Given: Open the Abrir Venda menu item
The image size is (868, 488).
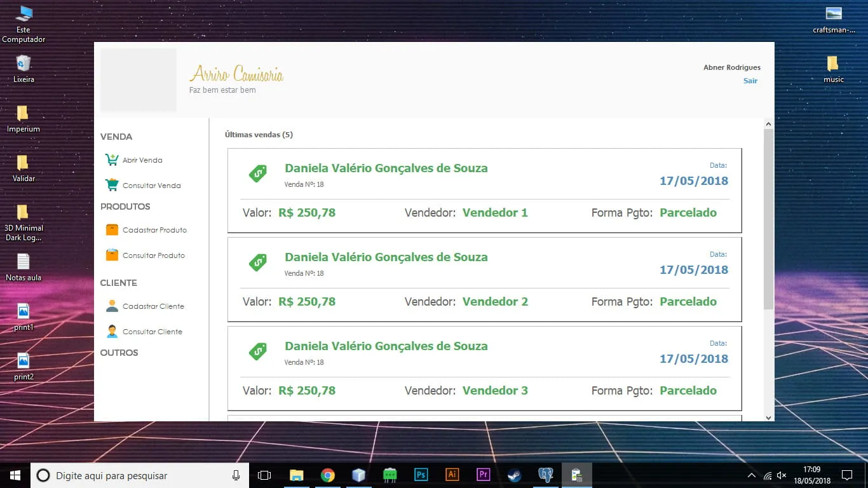Looking at the screenshot, I should pos(142,160).
